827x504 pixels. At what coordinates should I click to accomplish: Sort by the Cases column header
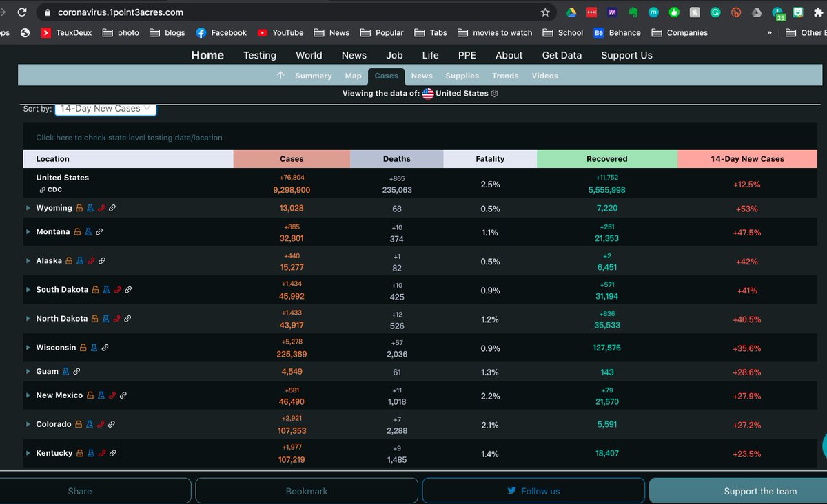click(x=292, y=159)
